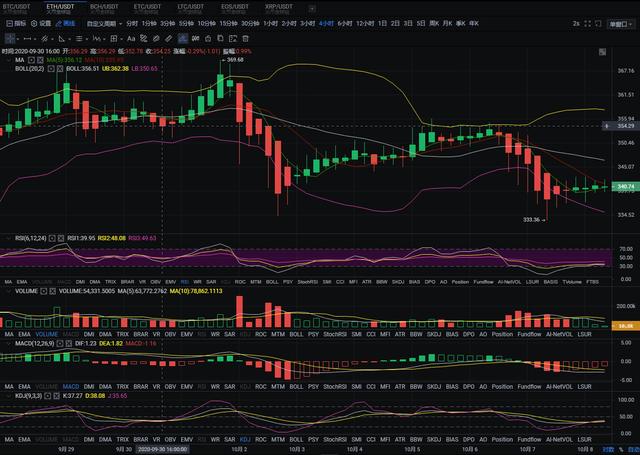Select StochRSI in the MACD panel indicator row
Viewport: 640px width, 455px height.
click(x=335, y=386)
